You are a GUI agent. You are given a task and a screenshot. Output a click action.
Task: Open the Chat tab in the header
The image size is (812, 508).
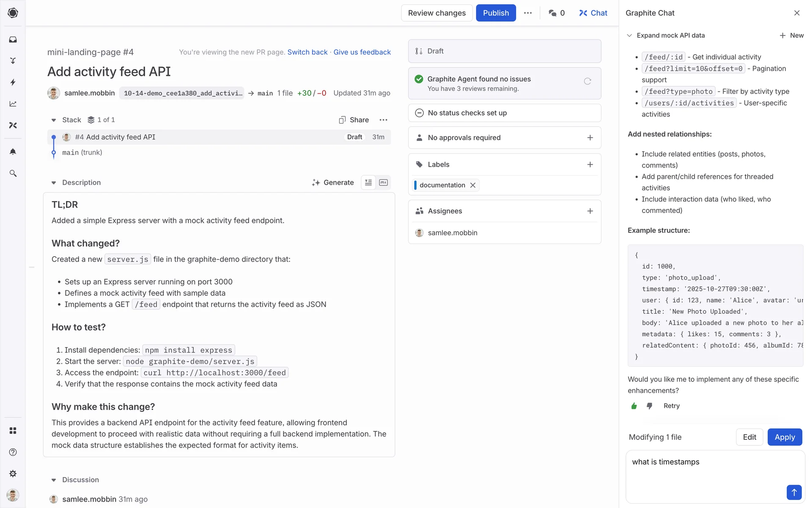point(593,13)
